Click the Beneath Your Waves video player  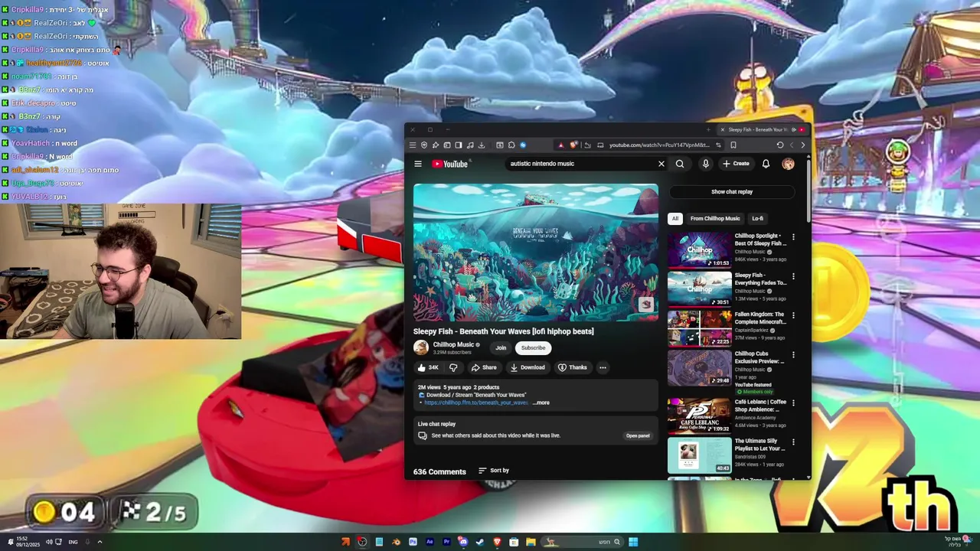pyautogui.click(x=536, y=253)
